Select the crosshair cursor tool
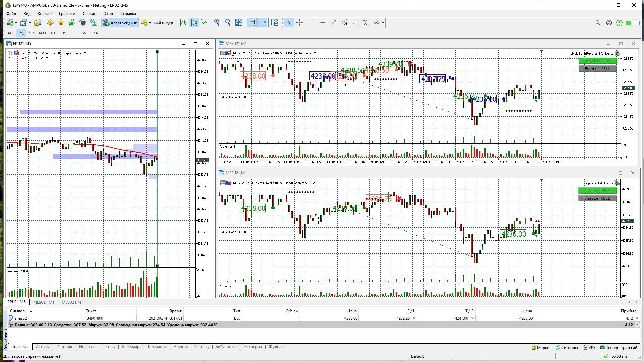The width and height of the screenshot is (644, 362). click(299, 22)
